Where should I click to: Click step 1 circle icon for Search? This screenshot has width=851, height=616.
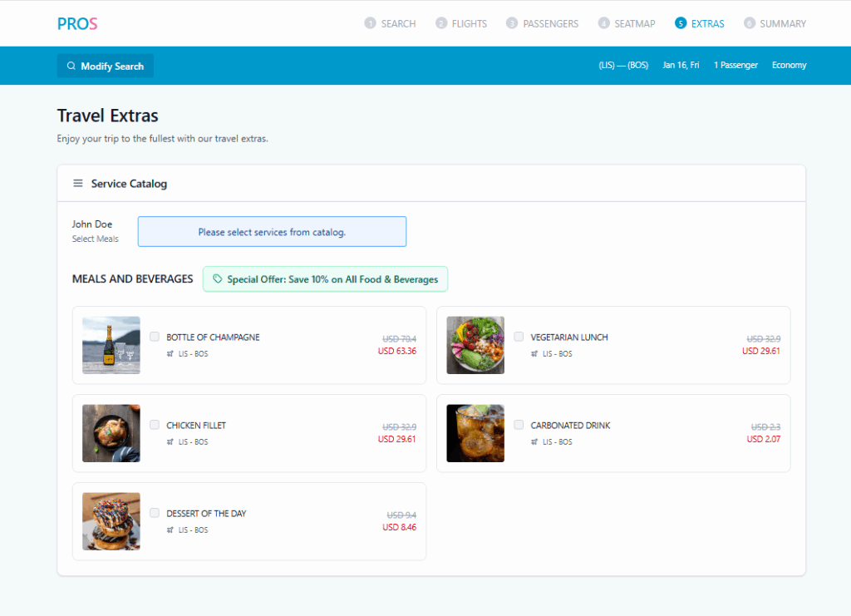point(370,23)
